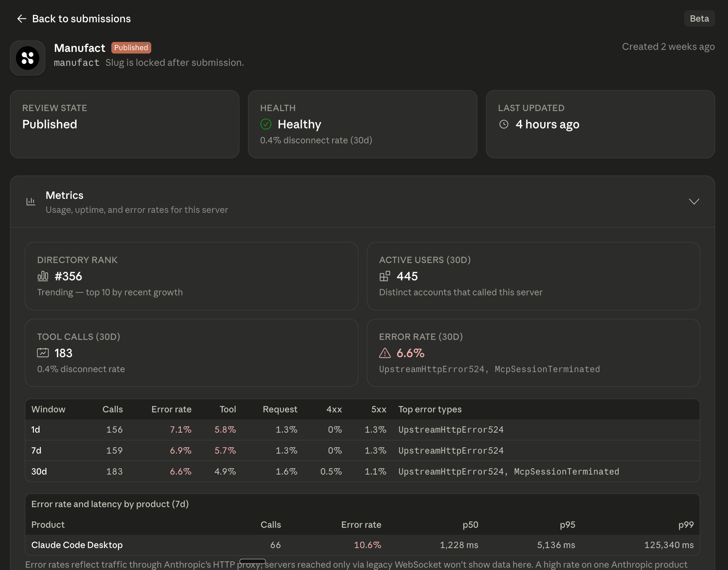Click Error rate and latency by product heading
This screenshot has width=728, height=570.
(x=110, y=504)
